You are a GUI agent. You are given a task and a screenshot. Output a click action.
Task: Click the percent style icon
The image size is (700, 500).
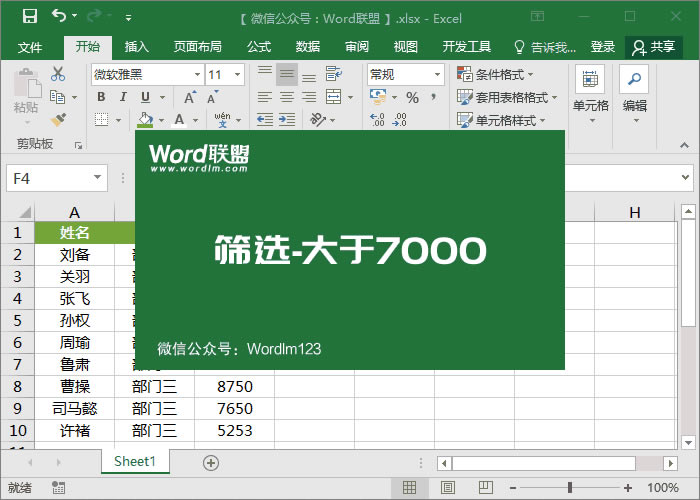coord(412,97)
